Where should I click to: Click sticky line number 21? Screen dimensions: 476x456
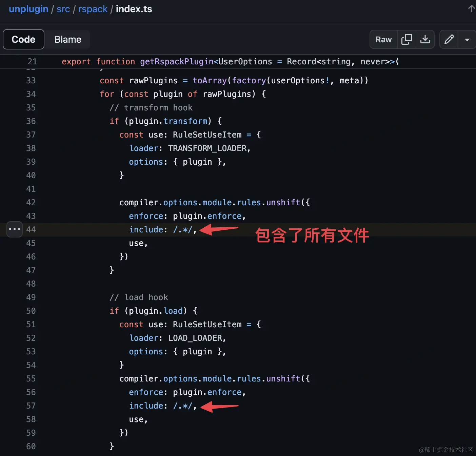[32, 62]
